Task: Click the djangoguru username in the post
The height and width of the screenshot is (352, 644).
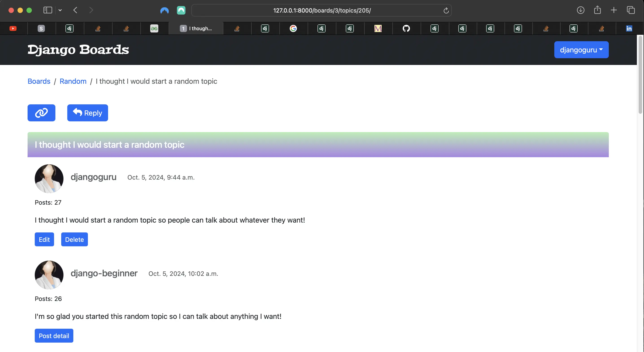Action: pyautogui.click(x=94, y=177)
